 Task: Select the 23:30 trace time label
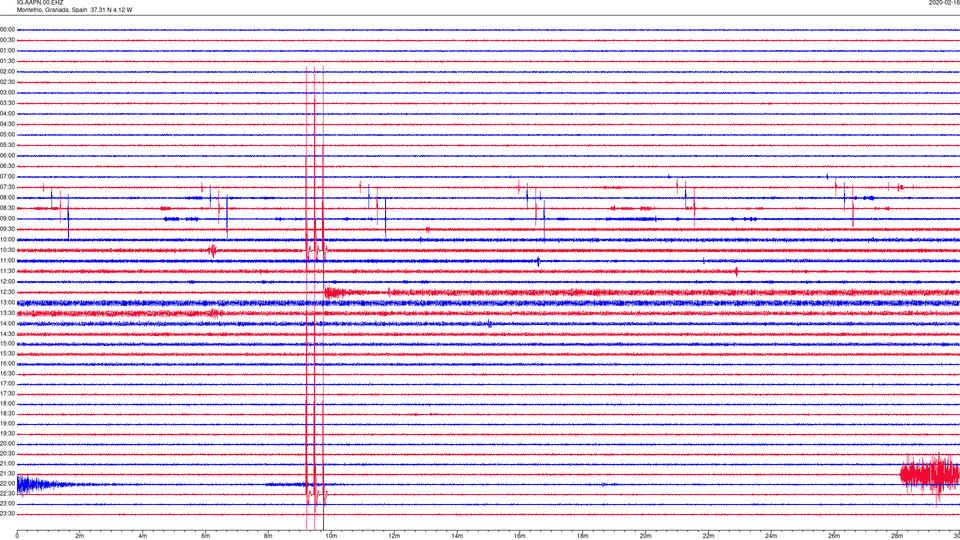[7, 514]
